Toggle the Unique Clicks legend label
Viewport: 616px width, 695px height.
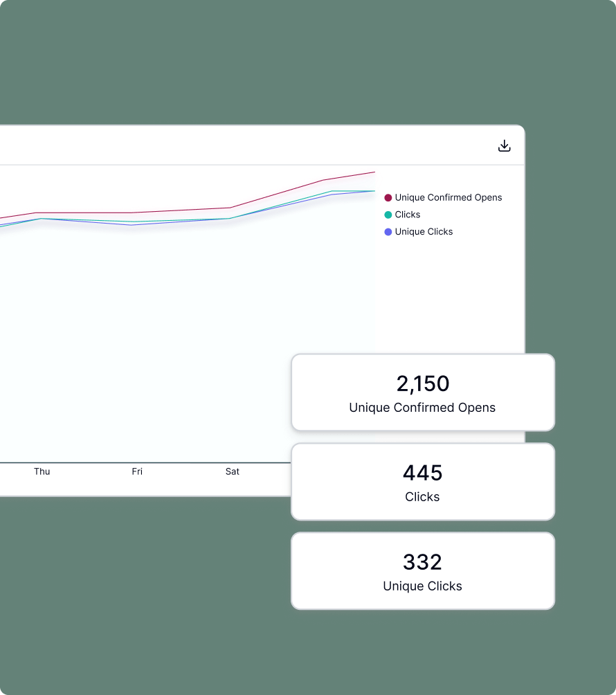(x=424, y=232)
